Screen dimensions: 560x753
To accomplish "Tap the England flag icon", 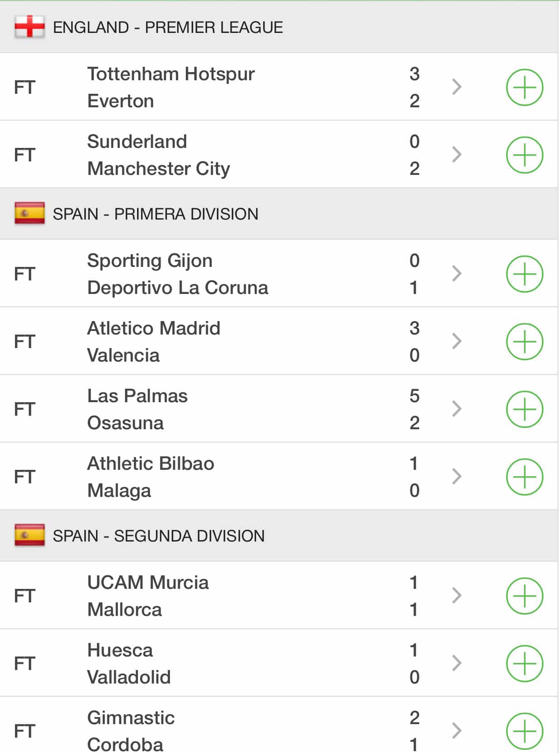I will click(x=30, y=27).
